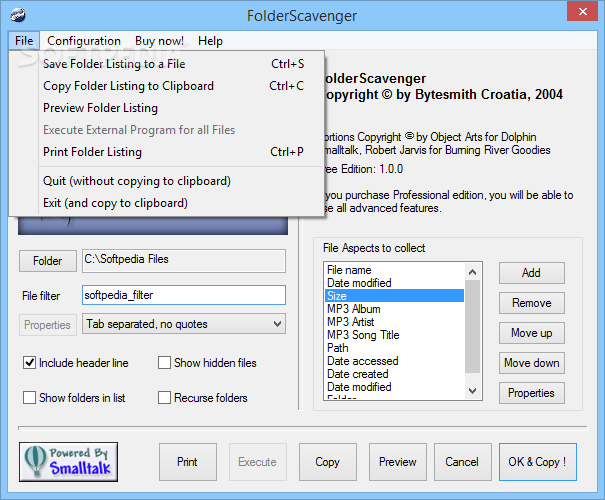
Task: Click the Remove aspect button
Action: pos(532,303)
